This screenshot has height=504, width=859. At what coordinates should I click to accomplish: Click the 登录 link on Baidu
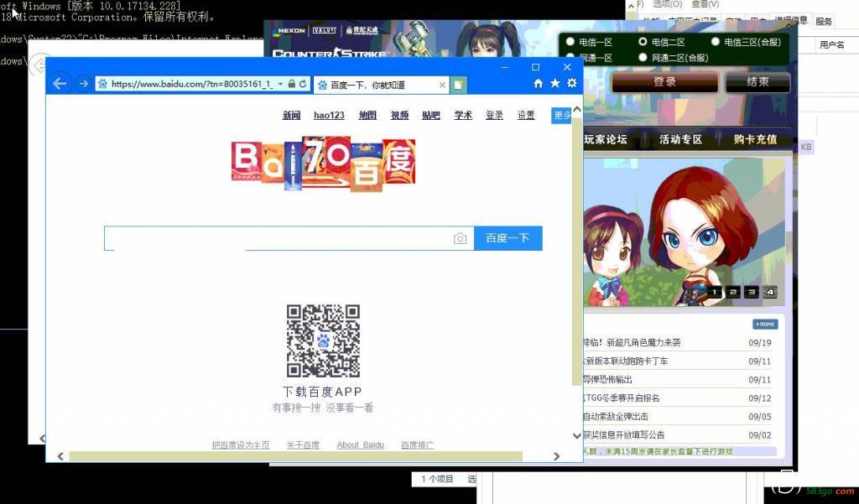pos(494,115)
